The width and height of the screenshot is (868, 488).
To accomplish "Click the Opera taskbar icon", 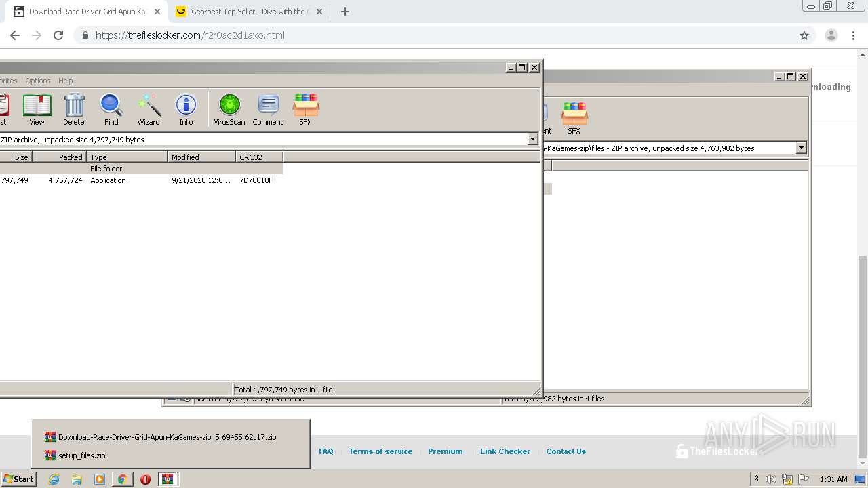I will tap(145, 479).
